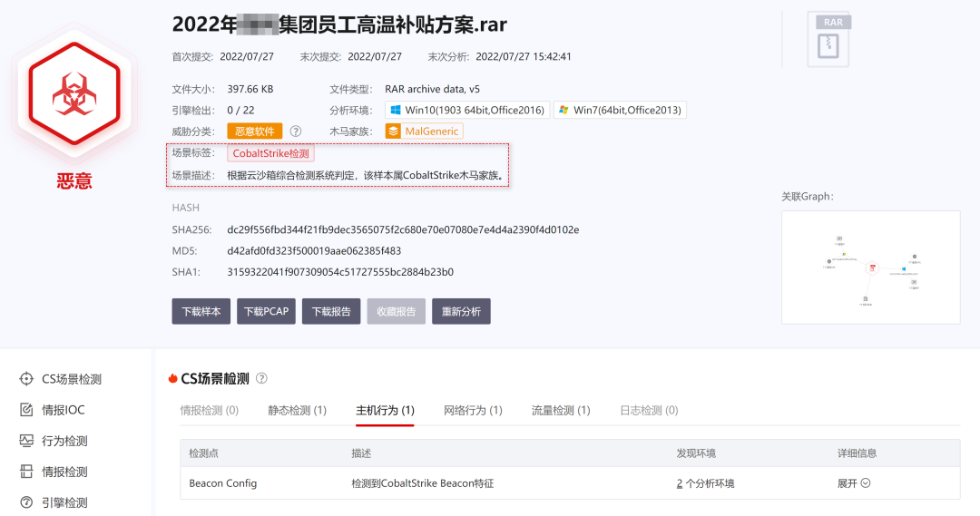Click the 收藏报告 button
Viewport: 980px width, 516px height.
click(397, 311)
